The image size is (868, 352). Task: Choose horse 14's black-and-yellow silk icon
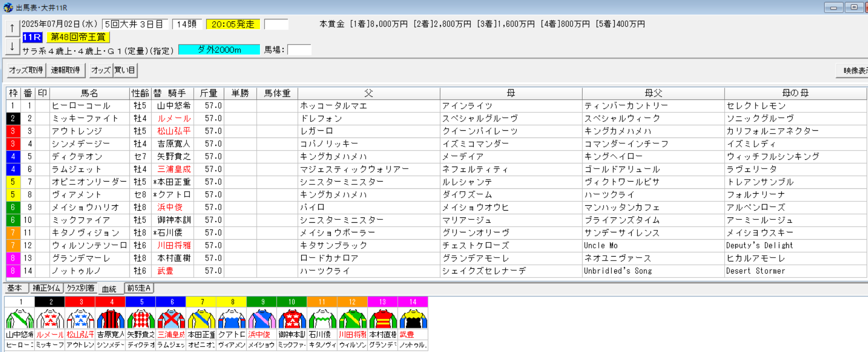pyautogui.click(x=413, y=319)
